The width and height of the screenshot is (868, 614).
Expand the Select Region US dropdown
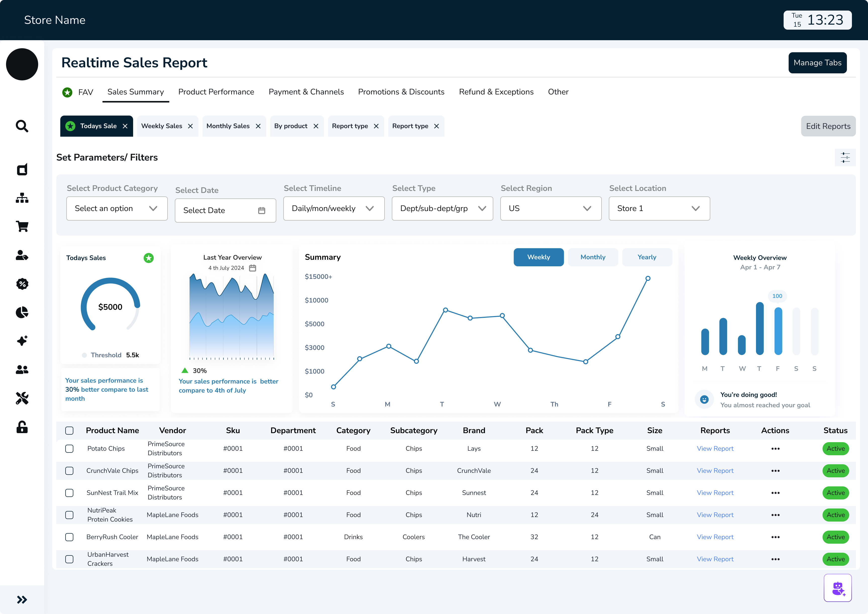click(x=551, y=209)
